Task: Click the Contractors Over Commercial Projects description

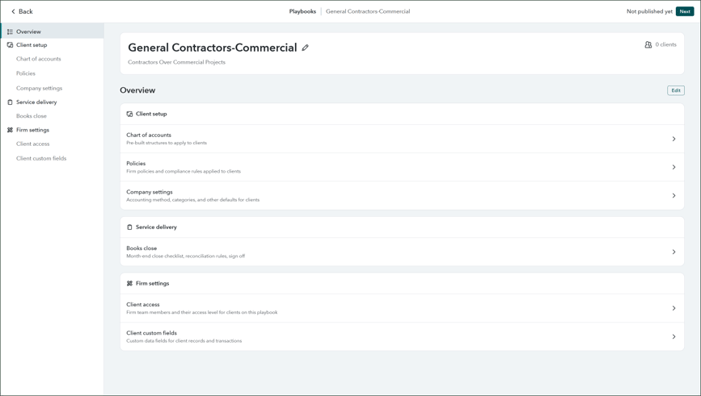Action: [177, 62]
